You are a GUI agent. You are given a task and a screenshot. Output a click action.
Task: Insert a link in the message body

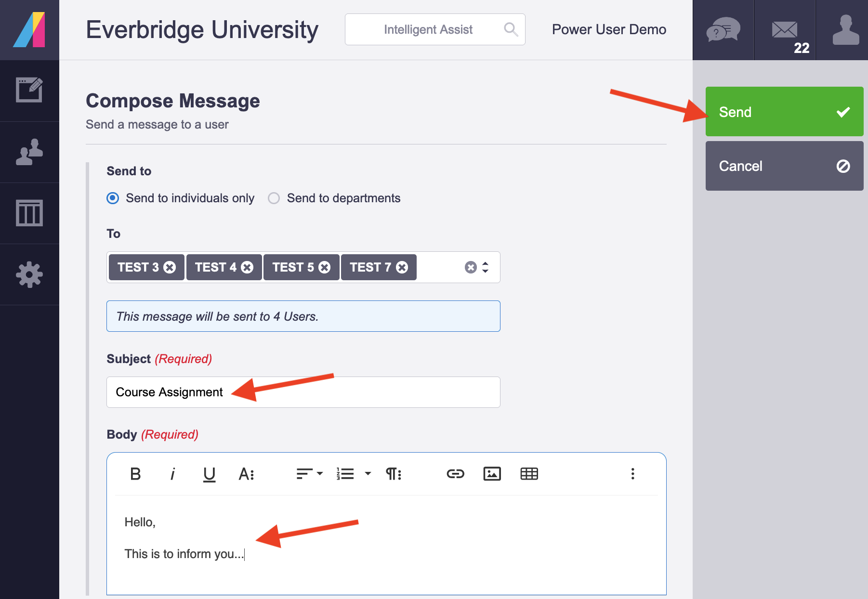click(x=455, y=474)
